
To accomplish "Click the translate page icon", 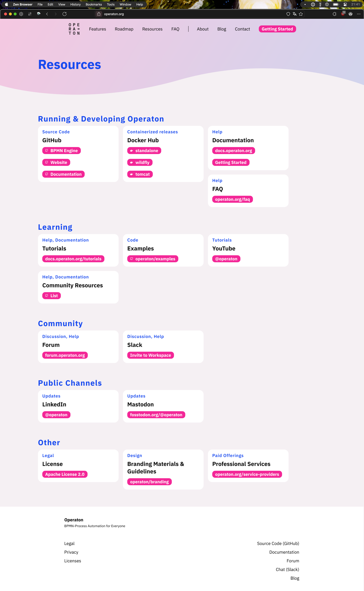I will [294, 14].
